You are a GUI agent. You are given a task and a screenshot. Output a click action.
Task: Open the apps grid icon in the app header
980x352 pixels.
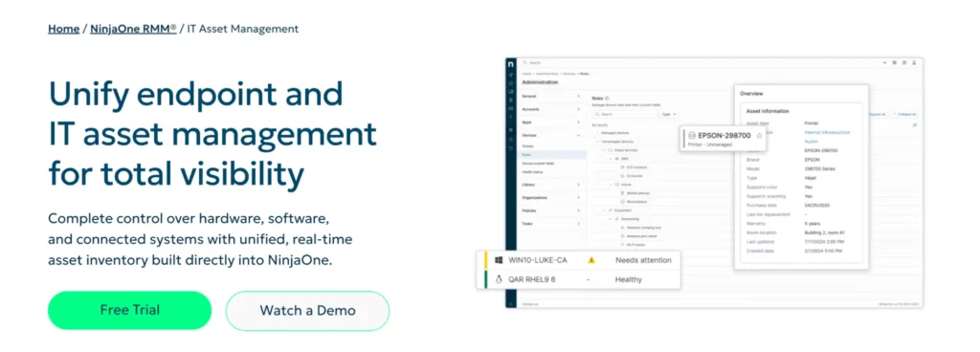tap(895, 62)
